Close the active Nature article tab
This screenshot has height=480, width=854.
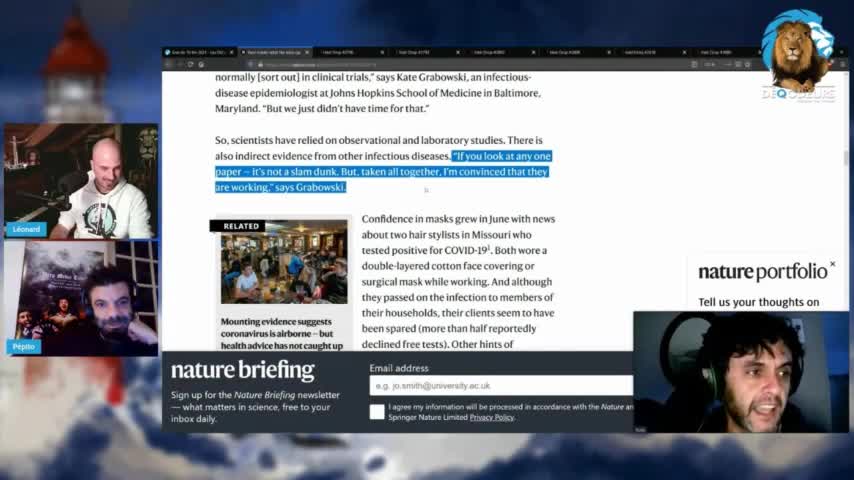(307, 52)
